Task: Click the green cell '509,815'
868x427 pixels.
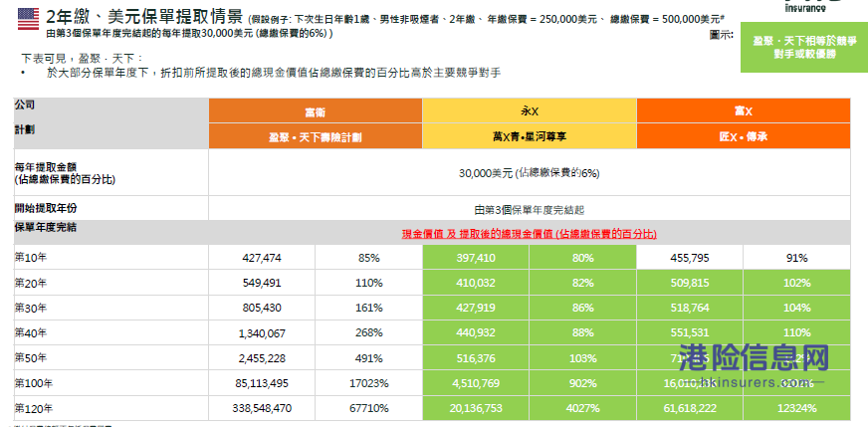Action: click(x=690, y=283)
